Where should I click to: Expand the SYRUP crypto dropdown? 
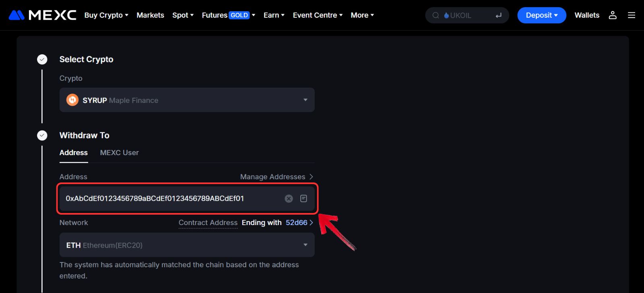[x=305, y=100]
